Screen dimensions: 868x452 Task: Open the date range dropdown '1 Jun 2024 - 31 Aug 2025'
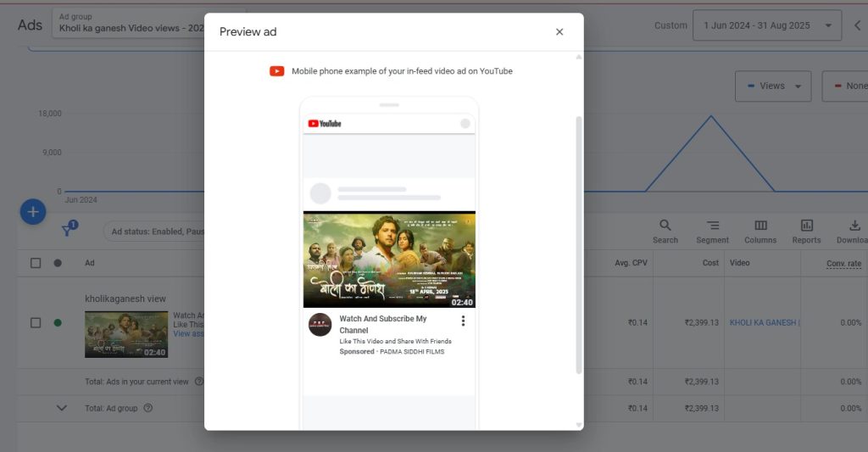(767, 25)
